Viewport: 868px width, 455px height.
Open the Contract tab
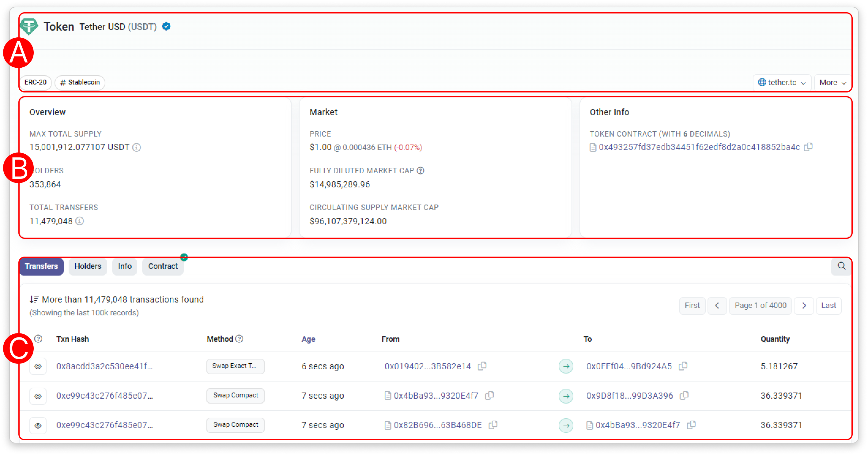click(163, 266)
